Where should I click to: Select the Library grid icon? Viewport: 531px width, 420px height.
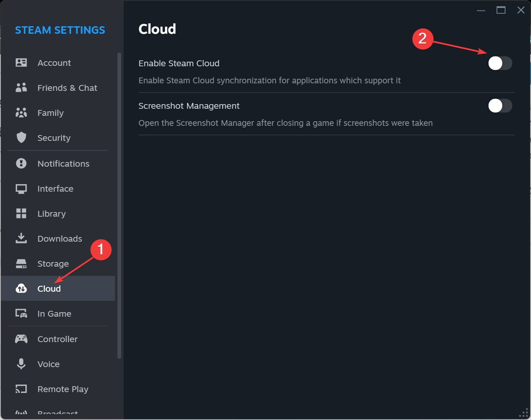[x=21, y=213]
